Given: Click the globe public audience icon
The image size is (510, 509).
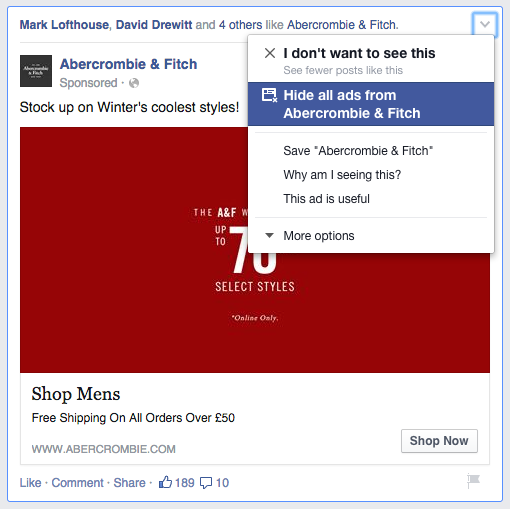Looking at the screenshot, I should [x=134, y=83].
